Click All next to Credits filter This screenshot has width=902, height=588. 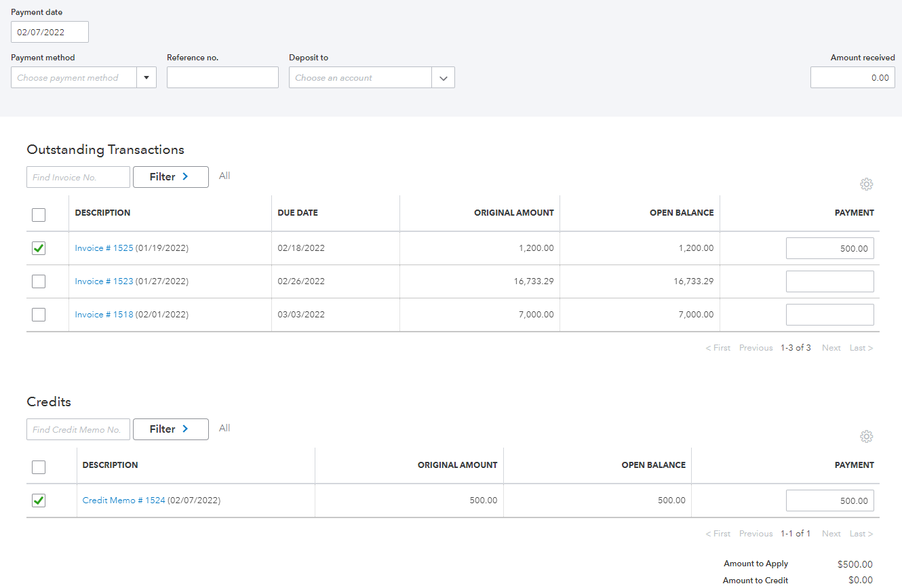224,428
